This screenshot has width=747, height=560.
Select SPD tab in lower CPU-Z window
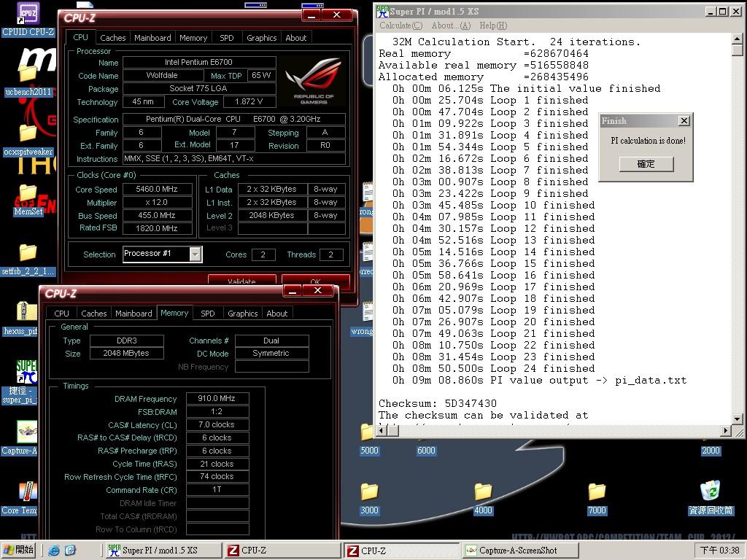click(208, 314)
